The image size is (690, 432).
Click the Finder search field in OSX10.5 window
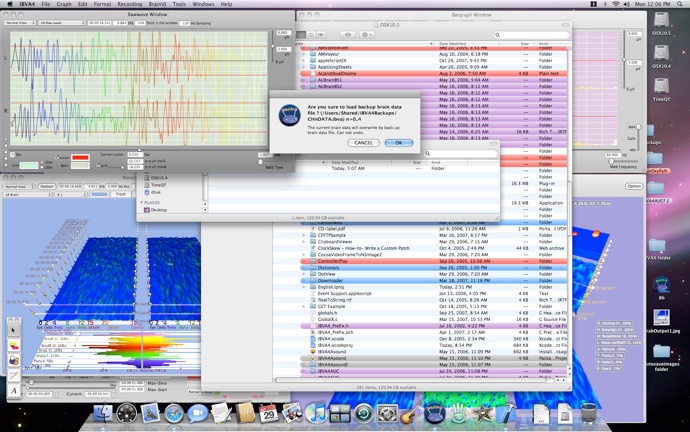point(531,35)
